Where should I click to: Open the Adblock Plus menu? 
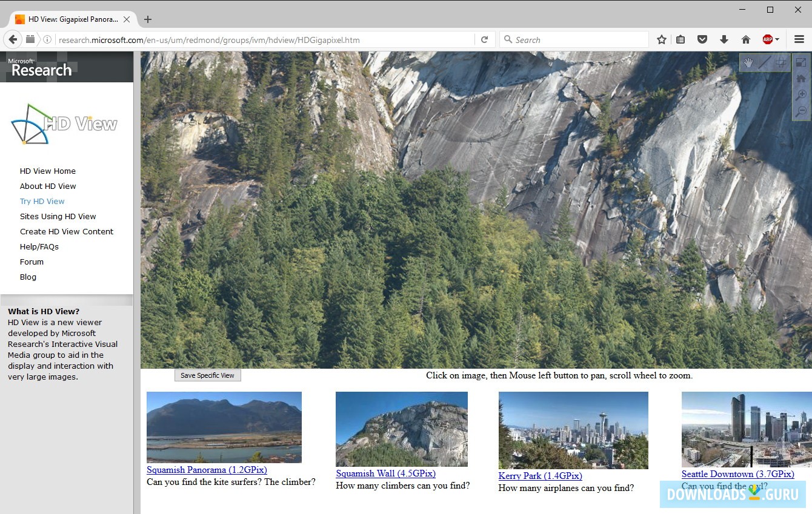point(771,40)
